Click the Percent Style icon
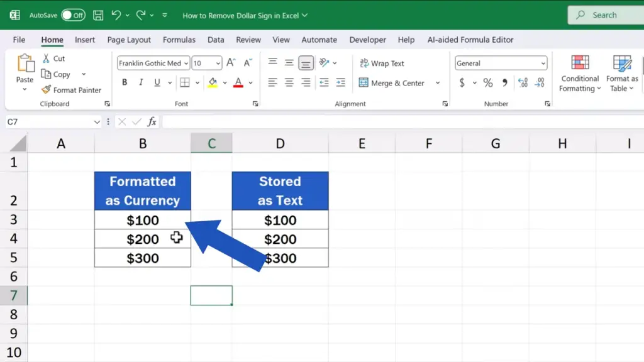Image resolution: width=644 pixels, height=362 pixels. coord(488,83)
